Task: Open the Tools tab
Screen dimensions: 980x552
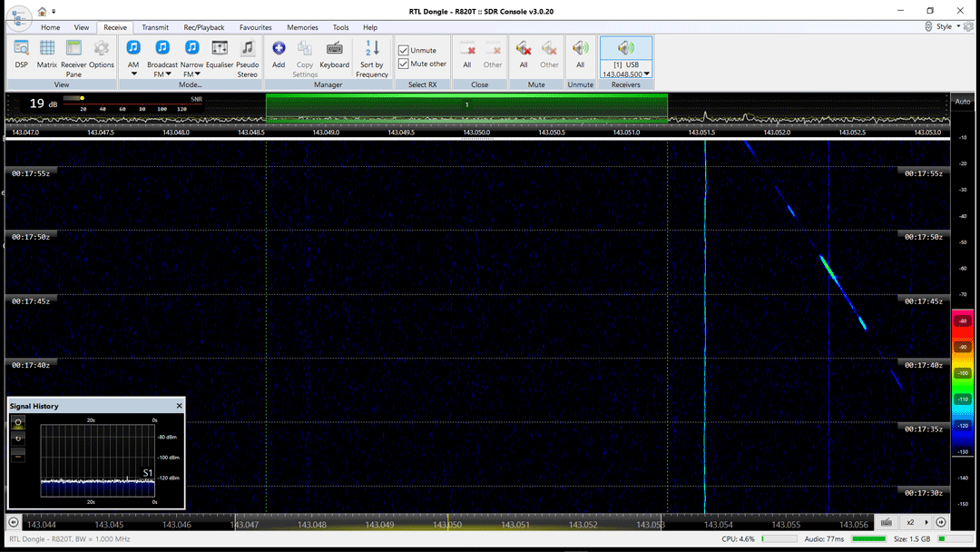Action: coord(340,27)
